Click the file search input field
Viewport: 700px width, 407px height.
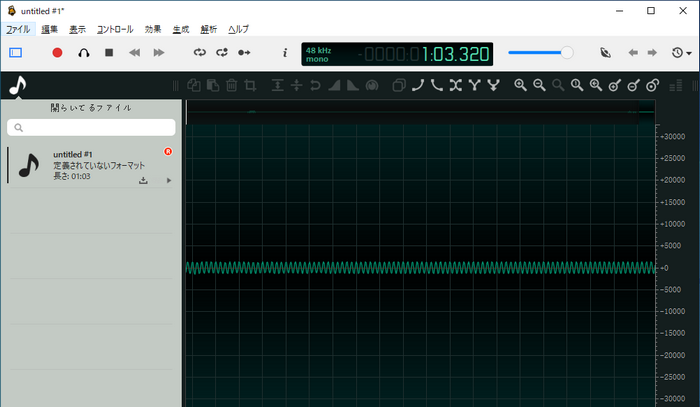[91, 128]
